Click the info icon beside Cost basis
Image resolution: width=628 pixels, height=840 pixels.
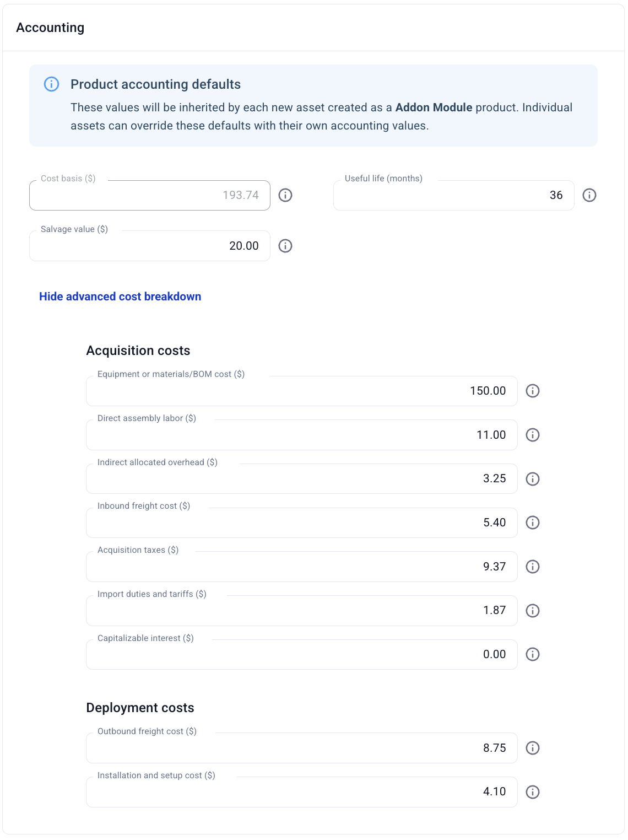pyautogui.click(x=285, y=195)
